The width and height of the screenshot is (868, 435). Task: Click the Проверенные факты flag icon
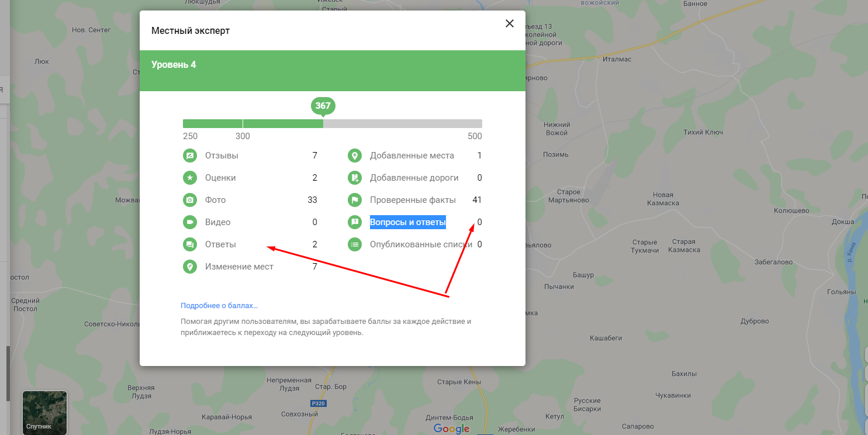(354, 200)
